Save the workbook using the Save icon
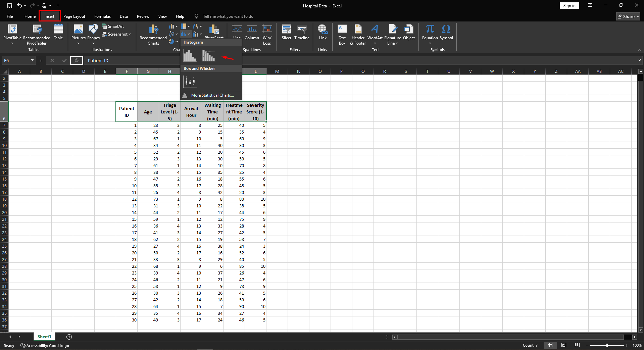This screenshot has width=644, height=350. [10, 6]
